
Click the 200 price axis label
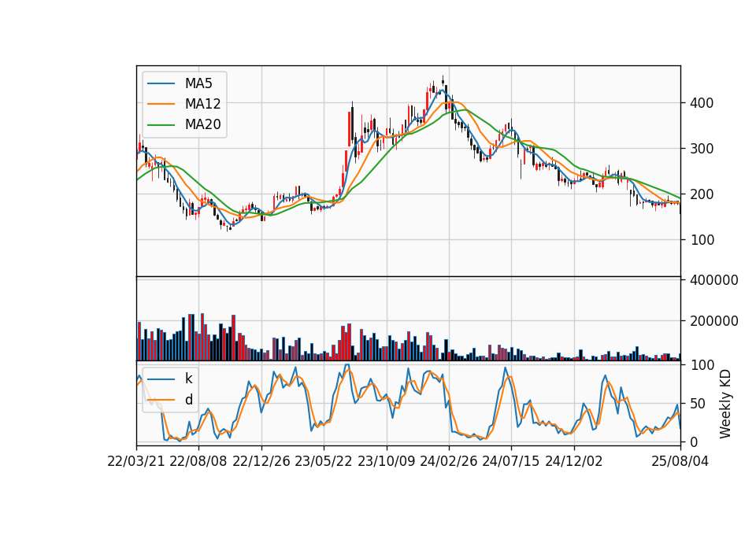pyautogui.click(x=702, y=194)
